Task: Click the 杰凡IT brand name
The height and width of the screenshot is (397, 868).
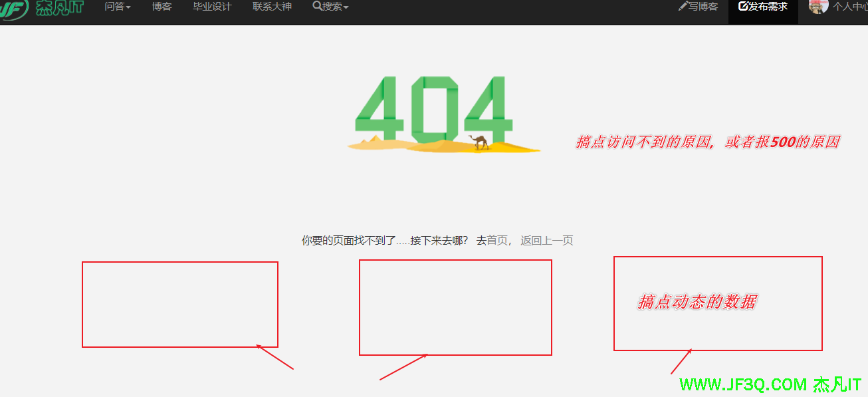Action: 60,7
